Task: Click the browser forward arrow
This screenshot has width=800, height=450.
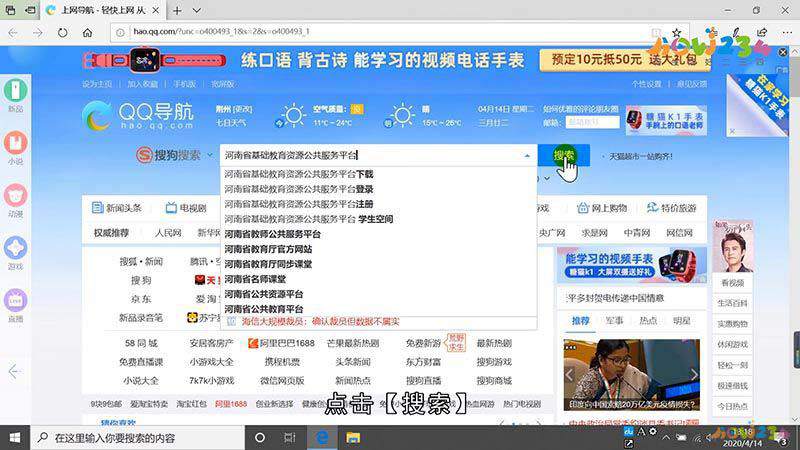Action: coord(38,33)
